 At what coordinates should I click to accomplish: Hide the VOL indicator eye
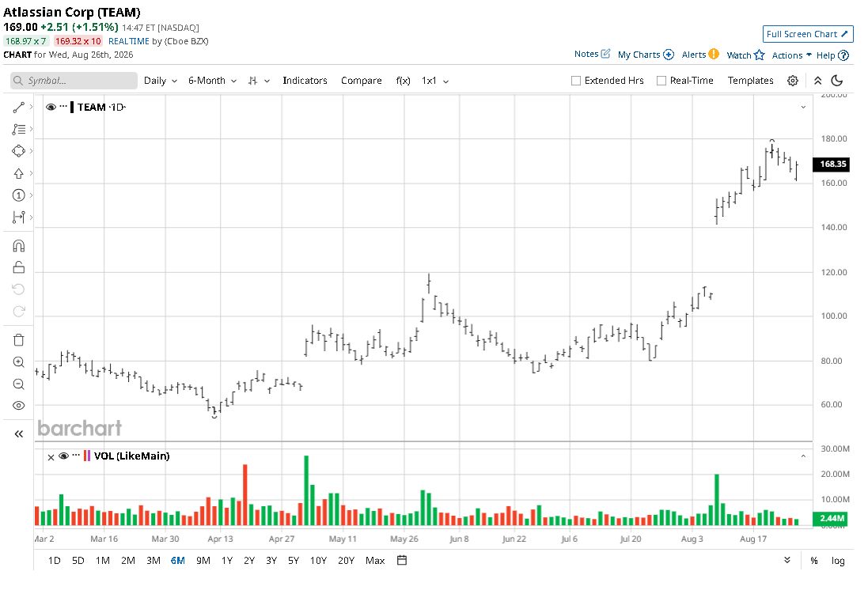(63, 456)
